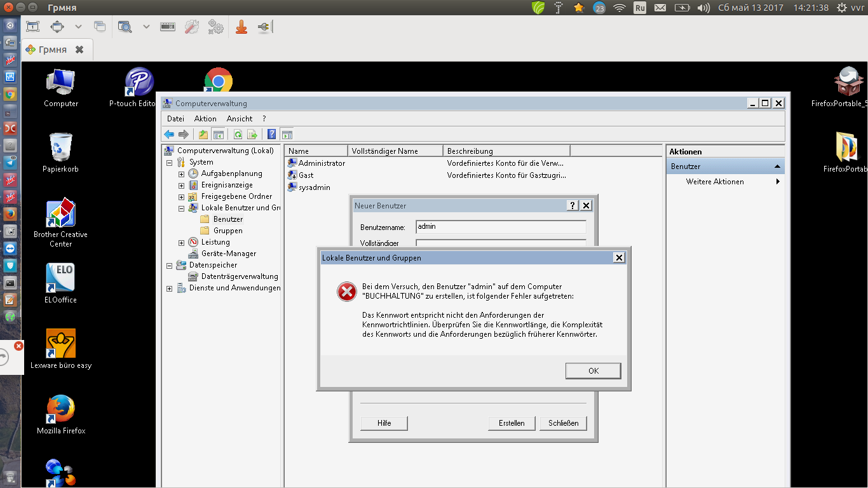Toggle fullscreen mode in Remmina toolbar
This screenshot has height=488, width=868.
pos(32,27)
